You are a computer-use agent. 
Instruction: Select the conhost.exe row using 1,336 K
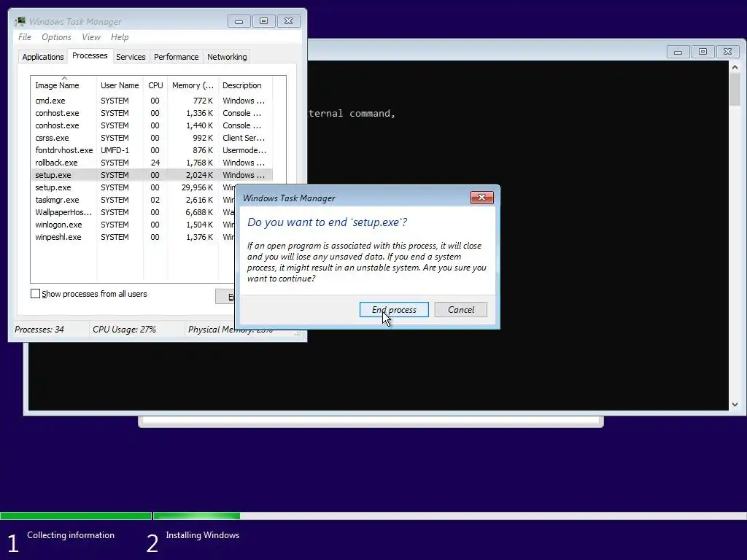[152, 113]
